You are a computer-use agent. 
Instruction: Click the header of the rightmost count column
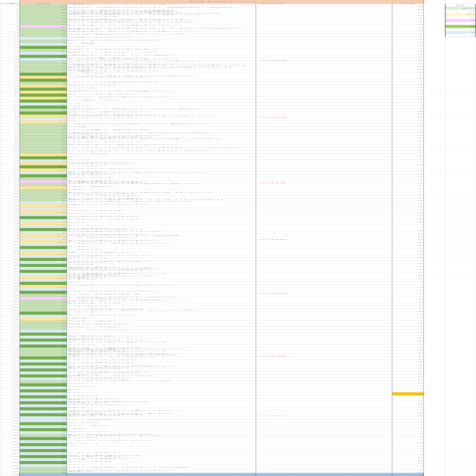point(408,4)
